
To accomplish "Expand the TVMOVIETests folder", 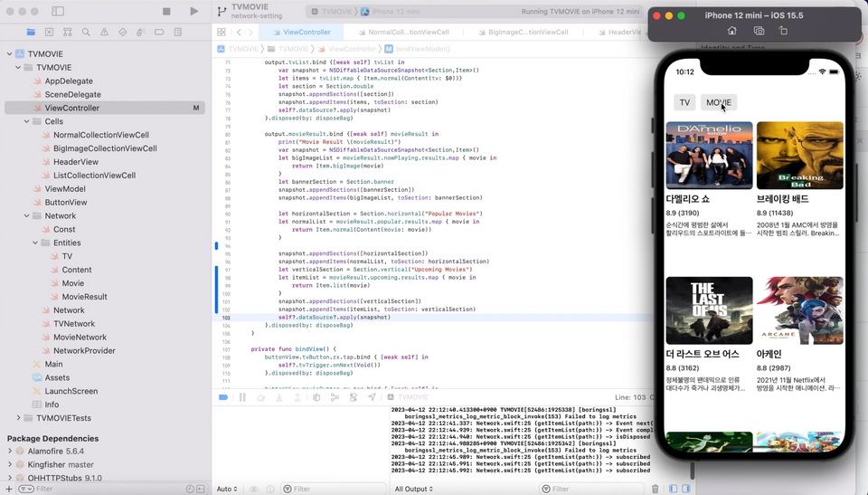I will coord(18,418).
